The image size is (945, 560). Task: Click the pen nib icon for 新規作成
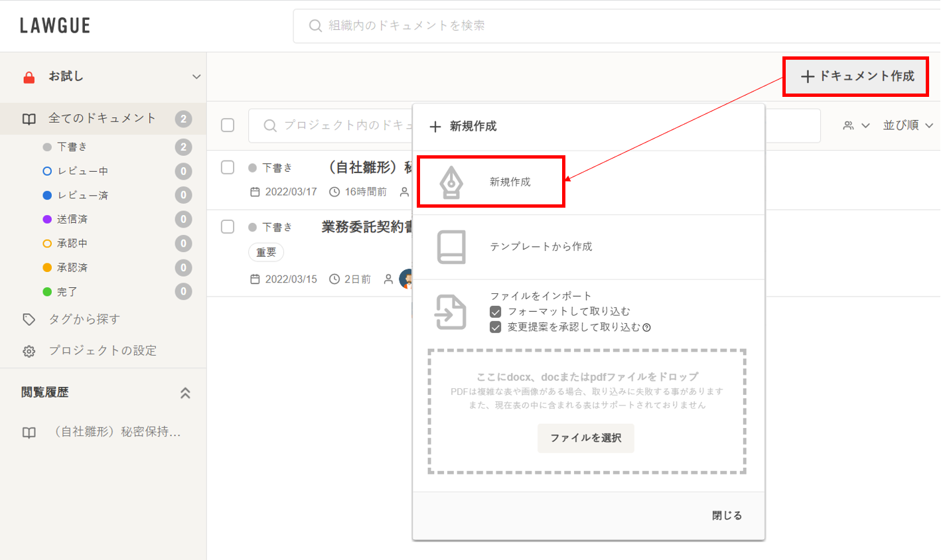coord(451,182)
